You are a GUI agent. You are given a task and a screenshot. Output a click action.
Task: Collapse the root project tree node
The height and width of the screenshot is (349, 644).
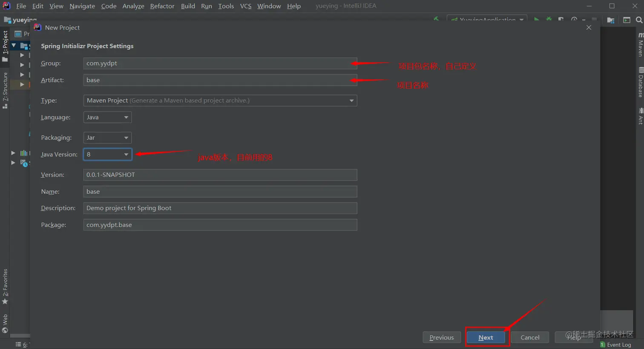click(14, 45)
